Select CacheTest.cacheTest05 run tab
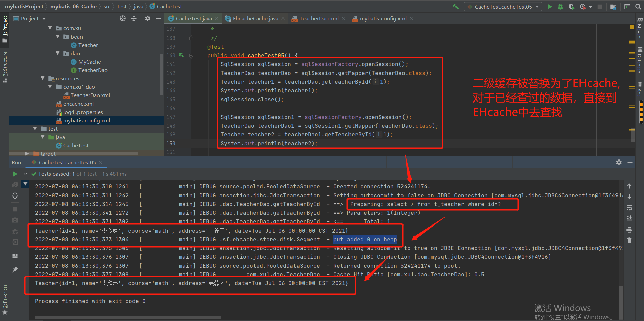 (x=67, y=163)
